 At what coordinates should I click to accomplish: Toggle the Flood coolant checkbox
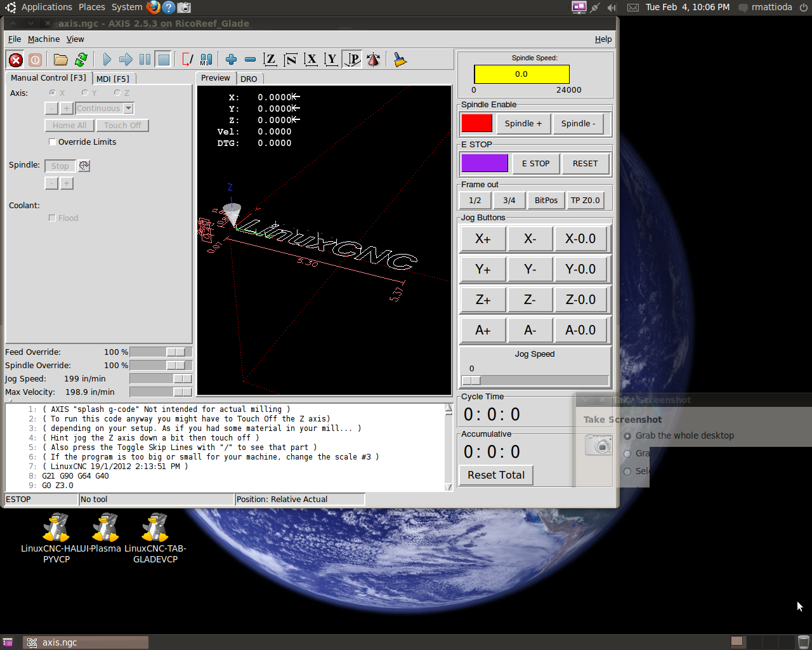tap(53, 218)
